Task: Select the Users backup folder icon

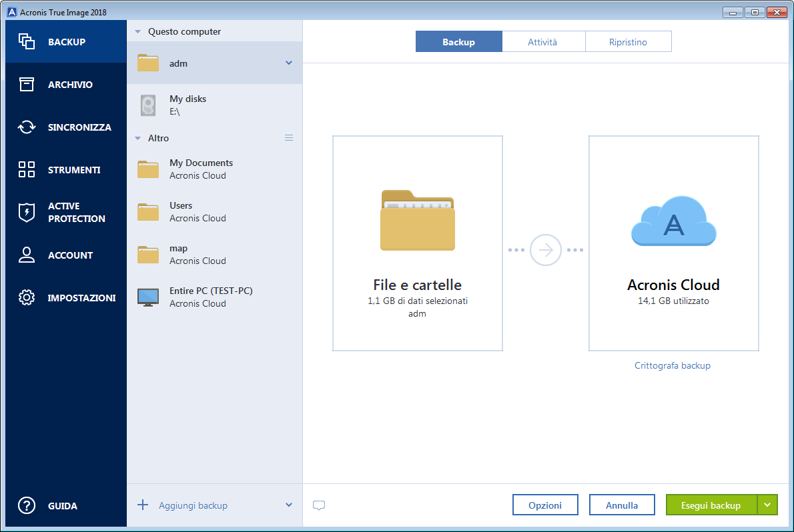Action: 148,211
